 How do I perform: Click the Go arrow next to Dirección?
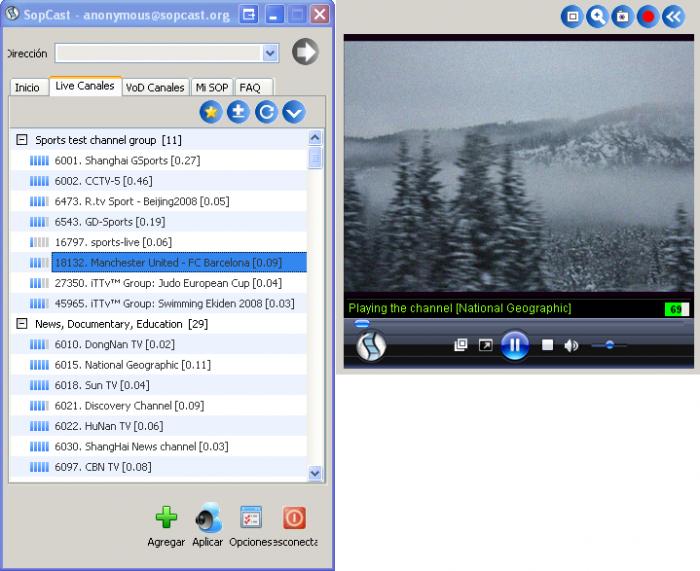(305, 52)
